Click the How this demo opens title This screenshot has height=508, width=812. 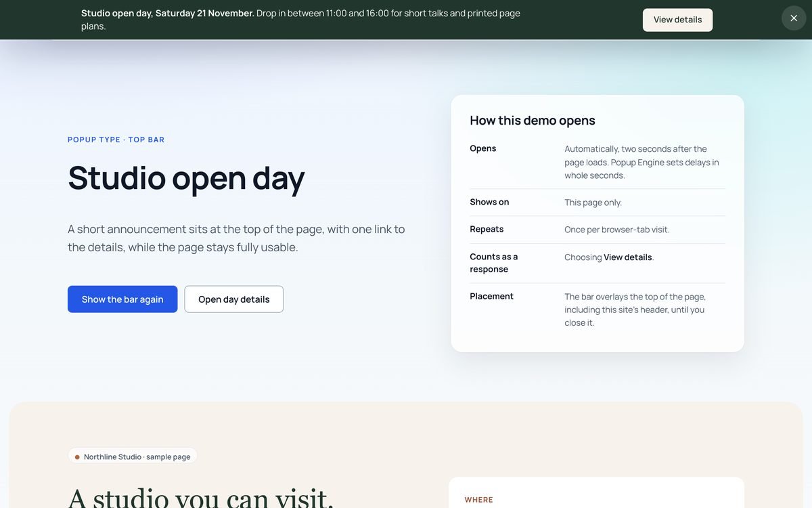533,121
